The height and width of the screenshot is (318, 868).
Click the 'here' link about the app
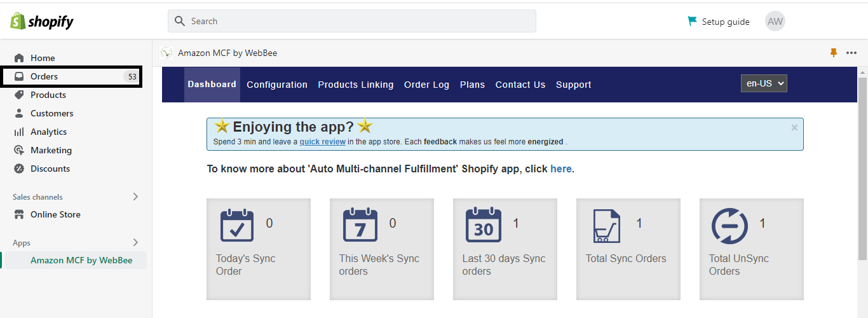[x=561, y=169]
